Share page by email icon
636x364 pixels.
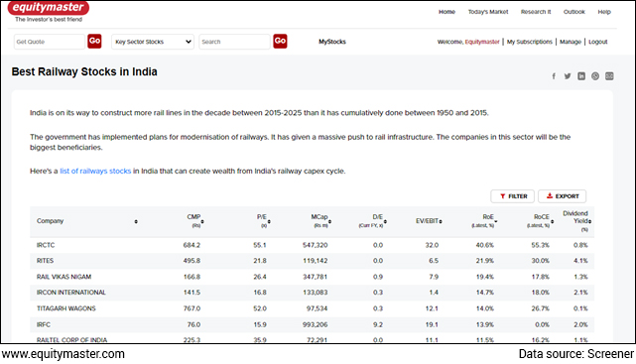pyautogui.click(x=609, y=76)
